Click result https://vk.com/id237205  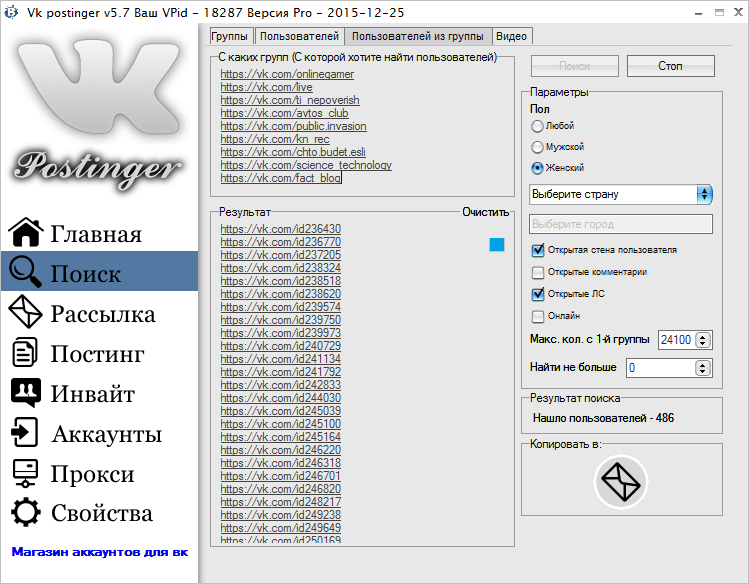click(x=281, y=255)
